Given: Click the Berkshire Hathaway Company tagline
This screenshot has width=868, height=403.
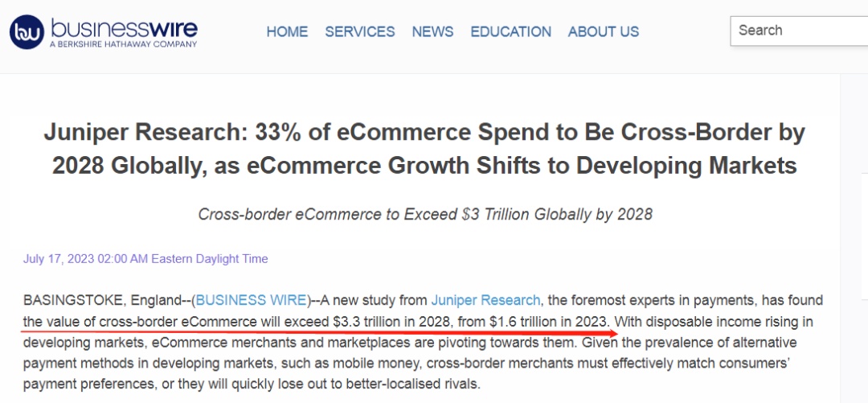Looking at the screenshot, I should point(123,45).
